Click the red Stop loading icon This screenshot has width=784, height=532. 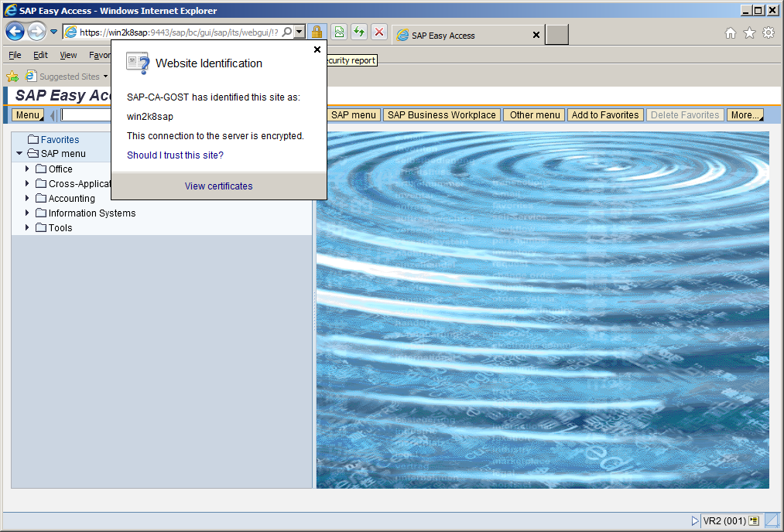point(379,32)
